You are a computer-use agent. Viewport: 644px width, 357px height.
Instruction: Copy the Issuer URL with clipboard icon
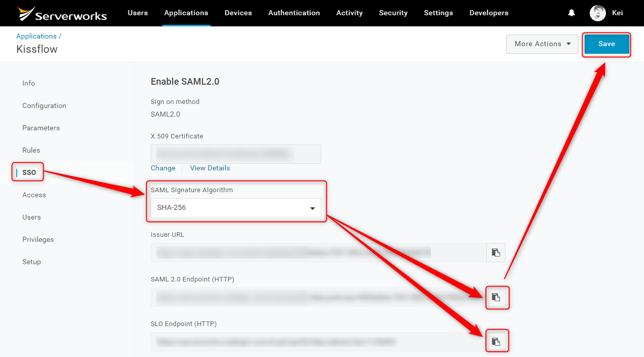tap(496, 253)
